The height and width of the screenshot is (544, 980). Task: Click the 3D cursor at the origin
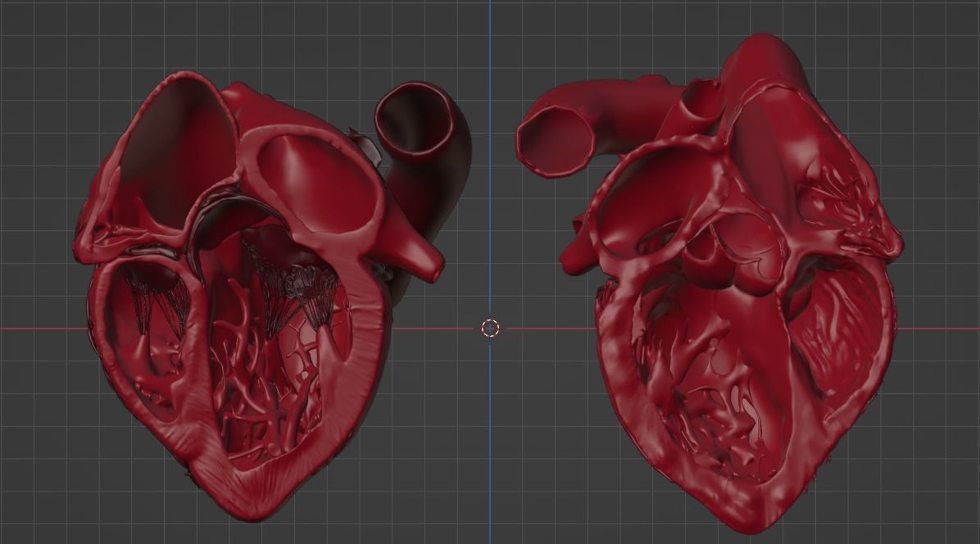(490, 329)
